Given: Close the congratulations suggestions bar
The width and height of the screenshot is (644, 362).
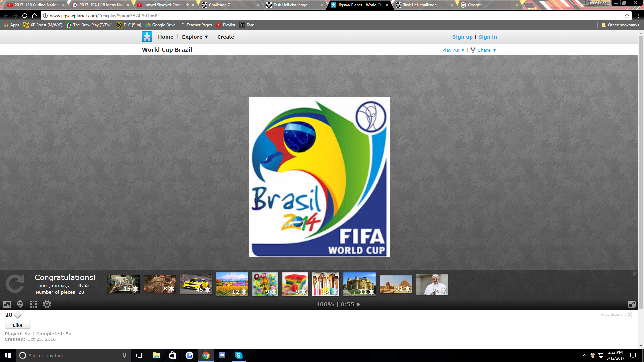Looking at the screenshot, I should [x=634, y=274].
